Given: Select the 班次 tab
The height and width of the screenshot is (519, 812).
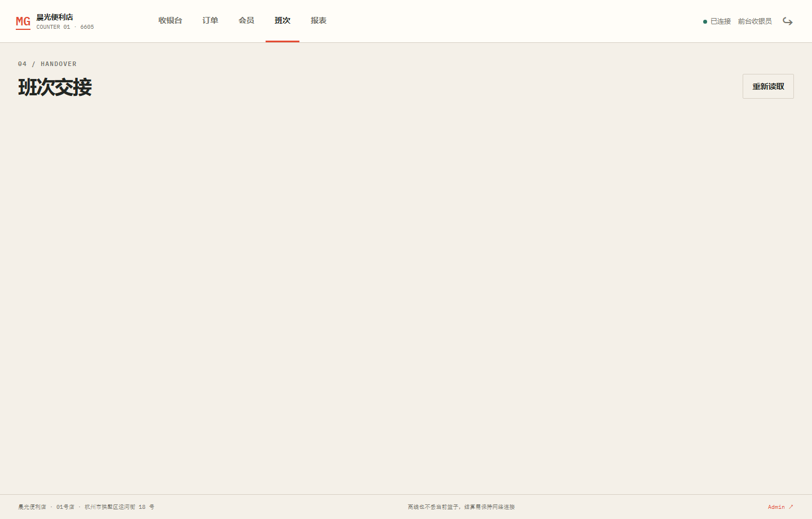Looking at the screenshot, I should (x=283, y=21).
